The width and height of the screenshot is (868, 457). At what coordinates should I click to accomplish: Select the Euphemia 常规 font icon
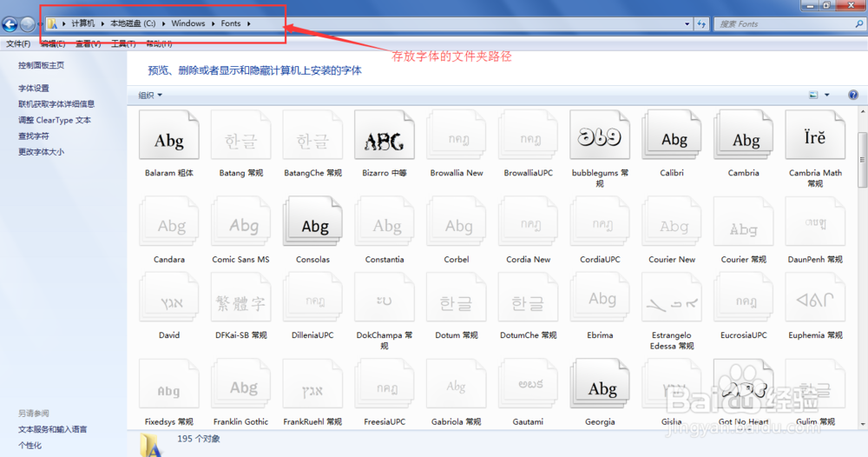tap(815, 298)
